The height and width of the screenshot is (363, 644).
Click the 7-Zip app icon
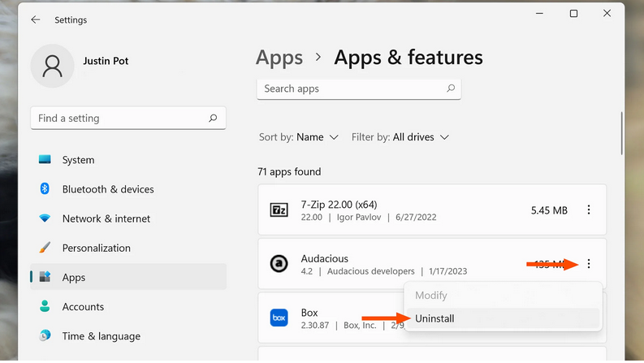[279, 210]
